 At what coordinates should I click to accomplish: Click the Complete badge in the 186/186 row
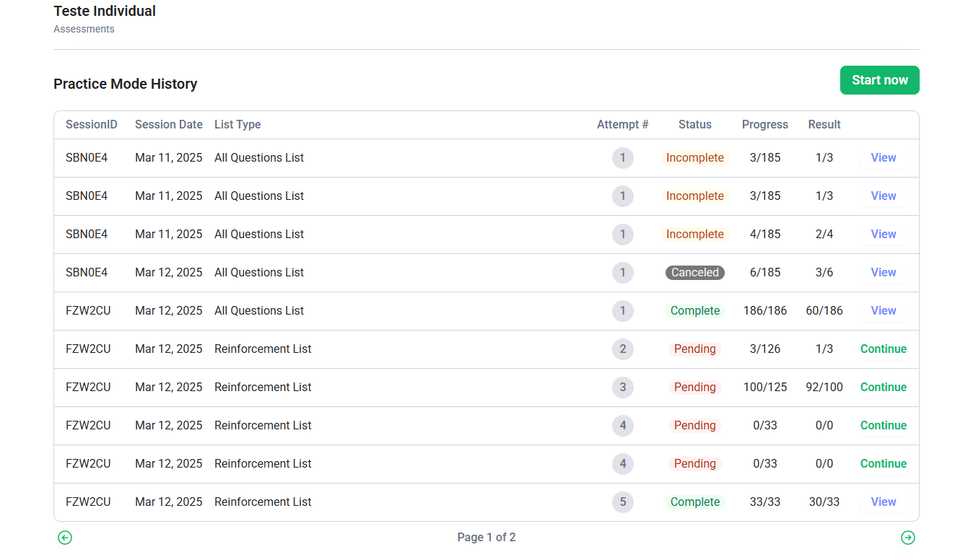[695, 311]
